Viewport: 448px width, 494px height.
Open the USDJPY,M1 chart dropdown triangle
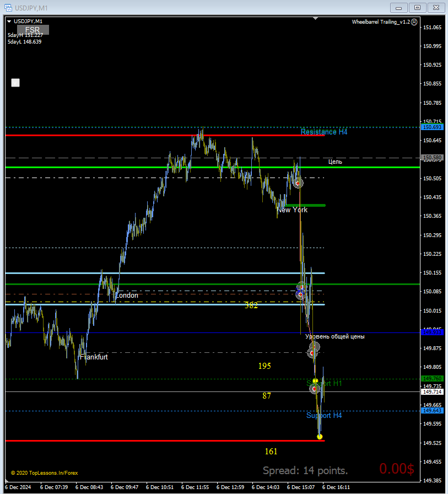pyautogui.click(x=9, y=22)
